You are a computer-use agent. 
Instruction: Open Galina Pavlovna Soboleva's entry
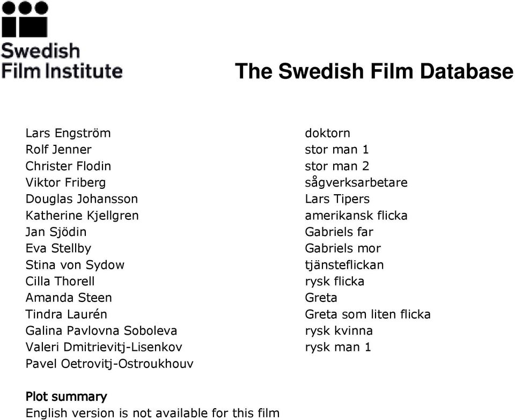[101, 330]
